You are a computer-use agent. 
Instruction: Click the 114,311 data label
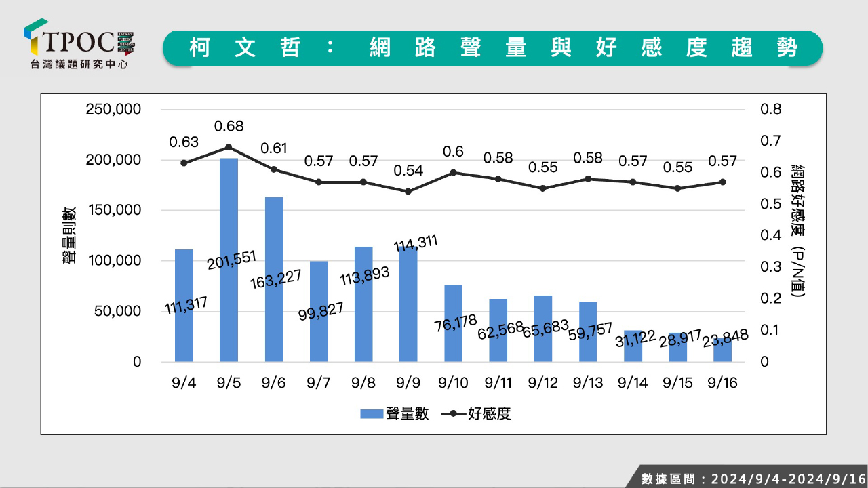pyautogui.click(x=416, y=243)
